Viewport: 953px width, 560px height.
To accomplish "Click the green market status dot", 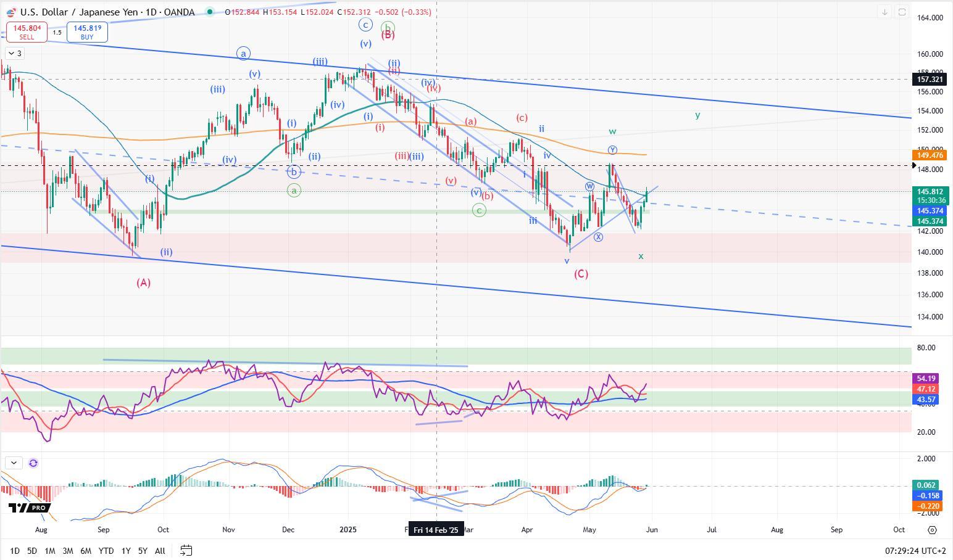I will tap(210, 12).
